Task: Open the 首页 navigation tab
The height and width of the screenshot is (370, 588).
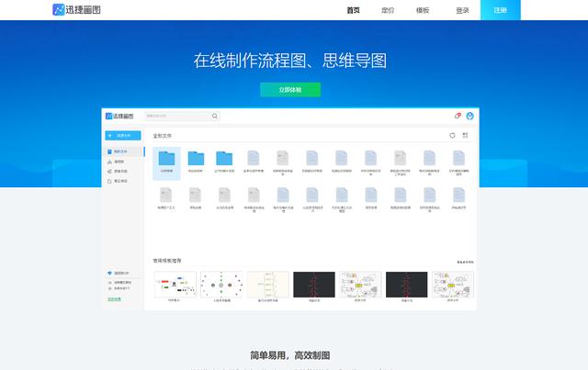Action: (x=353, y=10)
